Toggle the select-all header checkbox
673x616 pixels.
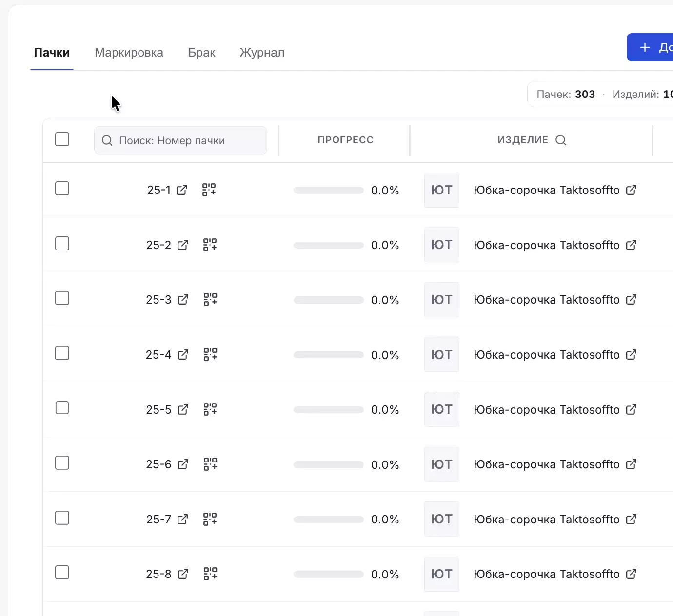point(62,139)
